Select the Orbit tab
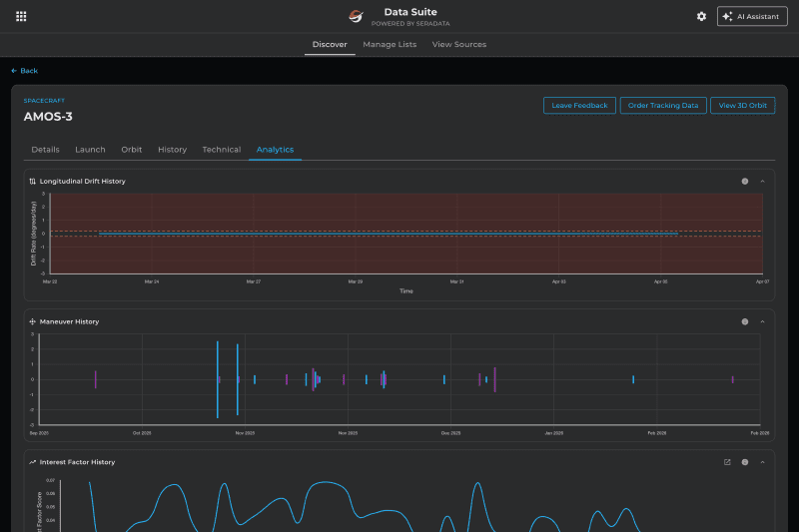This screenshot has height=532, width=799. click(132, 150)
